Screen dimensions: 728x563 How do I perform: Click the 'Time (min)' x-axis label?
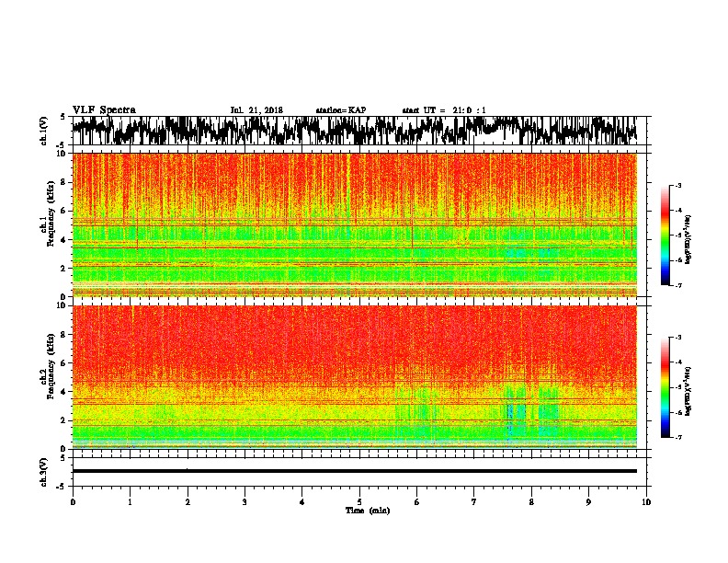click(368, 511)
